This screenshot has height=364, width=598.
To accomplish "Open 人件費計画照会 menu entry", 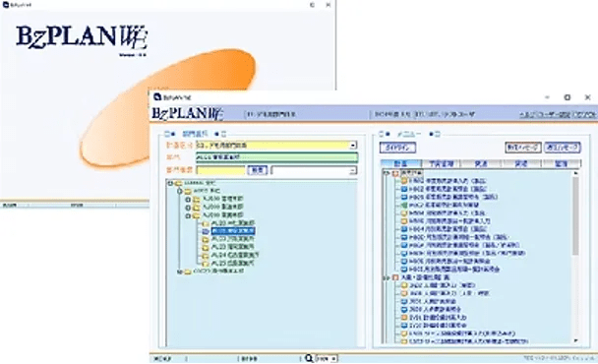I will click(x=435, y=310).
